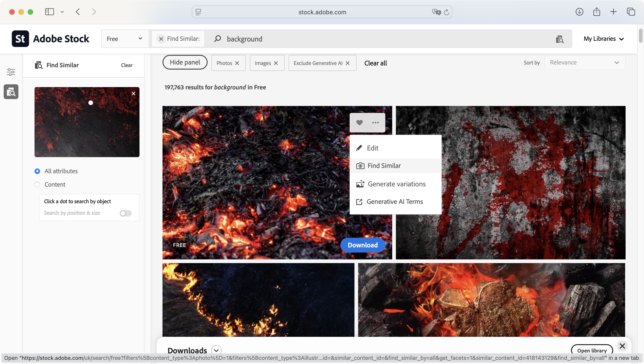Toggle Search by position & size switch
The image size is (644, 364).
tap(125, 213)
